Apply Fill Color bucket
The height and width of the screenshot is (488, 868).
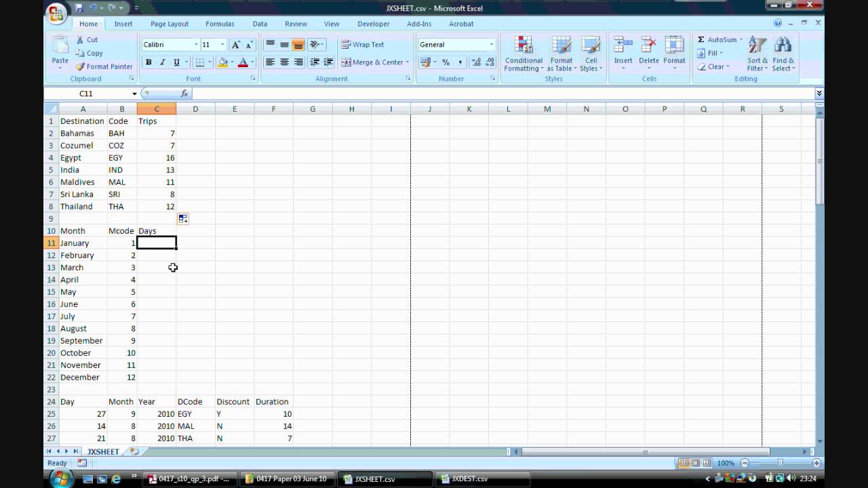click(x=222, y=62)
